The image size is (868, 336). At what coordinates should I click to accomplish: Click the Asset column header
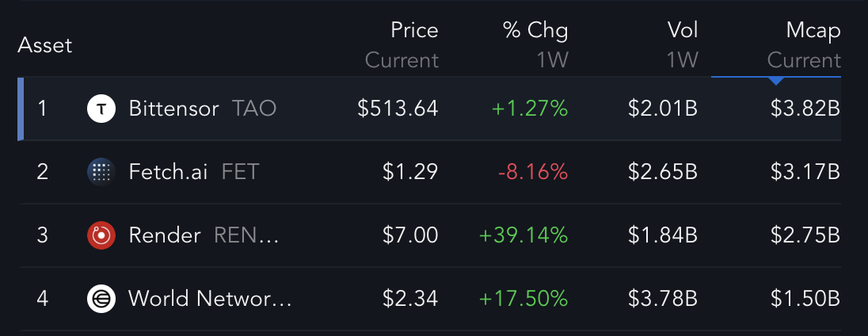pyautogui.click(x=45, y=45)
